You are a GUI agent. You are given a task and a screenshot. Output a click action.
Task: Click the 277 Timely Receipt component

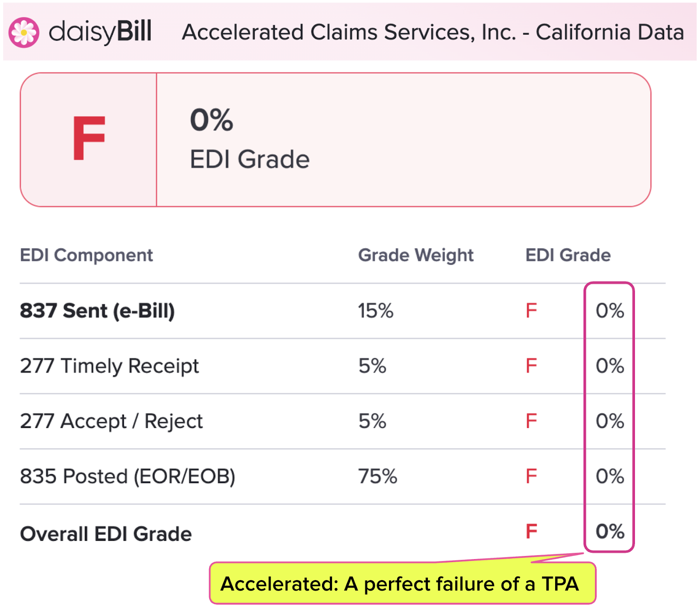(x=109, y=366)
